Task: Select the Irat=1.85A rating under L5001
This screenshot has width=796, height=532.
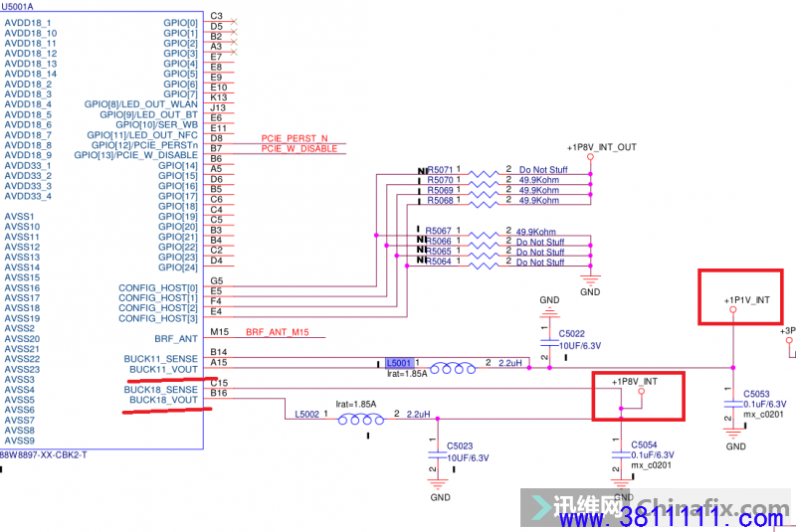Action: (407, 374)
